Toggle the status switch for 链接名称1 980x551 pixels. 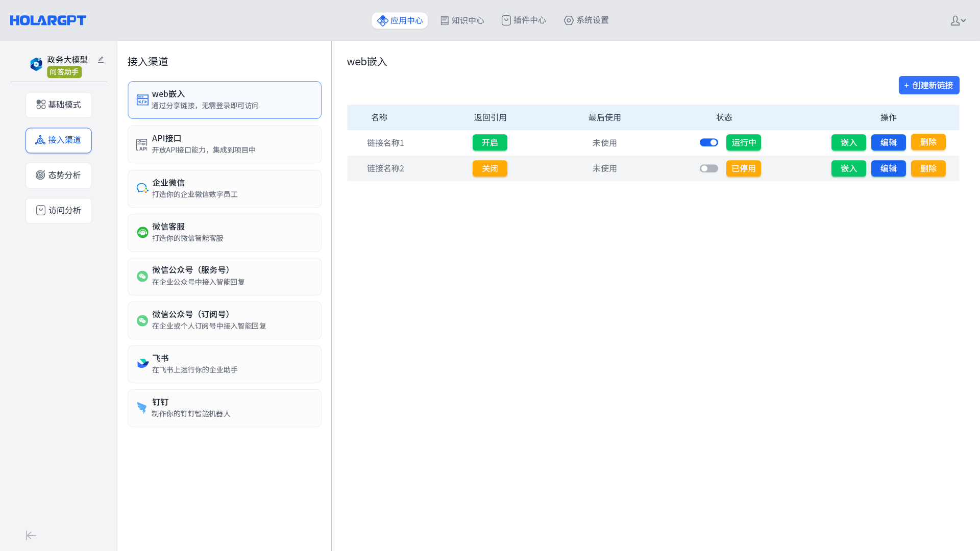(x=709, y=142)
